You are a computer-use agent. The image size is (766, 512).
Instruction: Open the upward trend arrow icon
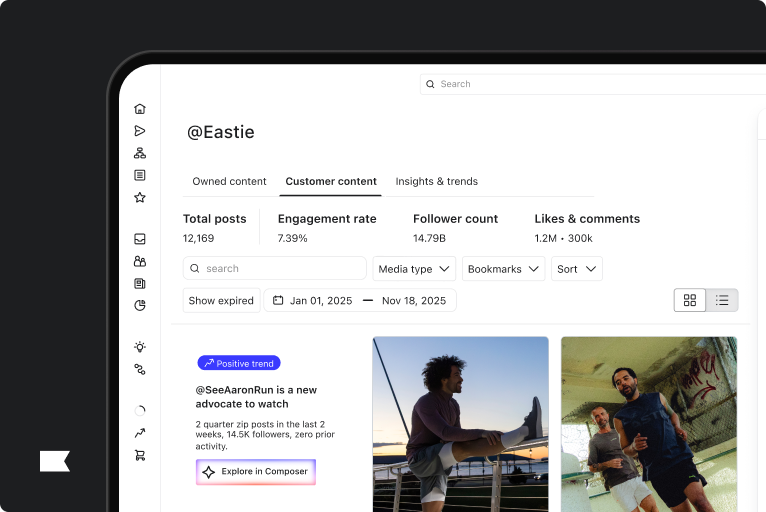(140, 433)
